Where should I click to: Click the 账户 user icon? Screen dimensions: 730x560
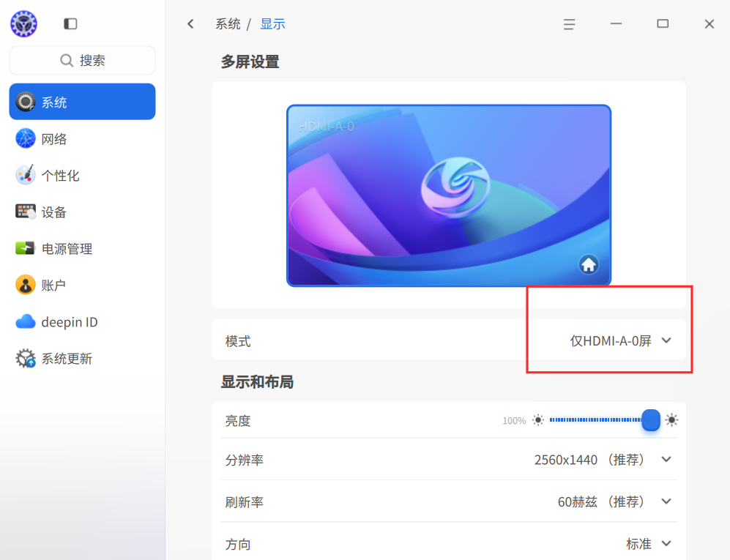click(x=26, y=285)
